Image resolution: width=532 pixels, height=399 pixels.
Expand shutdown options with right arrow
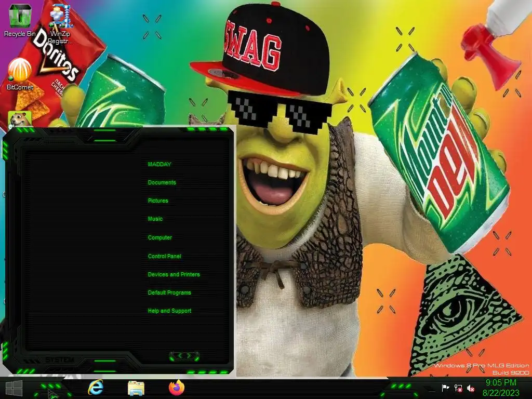(x=189, y=356)
